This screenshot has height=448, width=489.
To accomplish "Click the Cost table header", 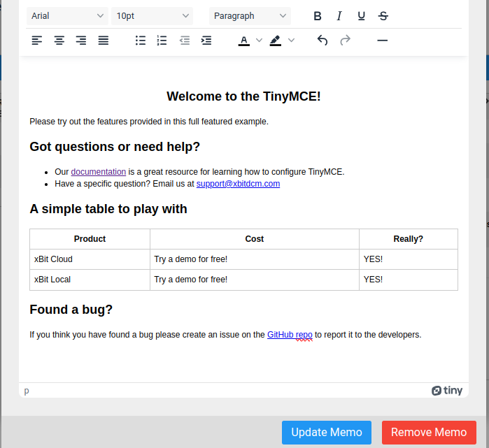I will (x=255, y=239).
